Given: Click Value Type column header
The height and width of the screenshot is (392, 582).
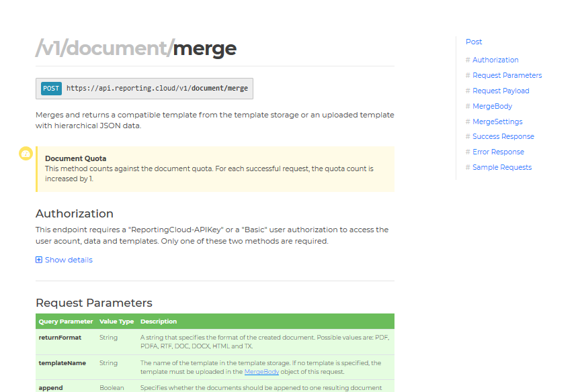Looking at the screenshot, I should [116, 322].
